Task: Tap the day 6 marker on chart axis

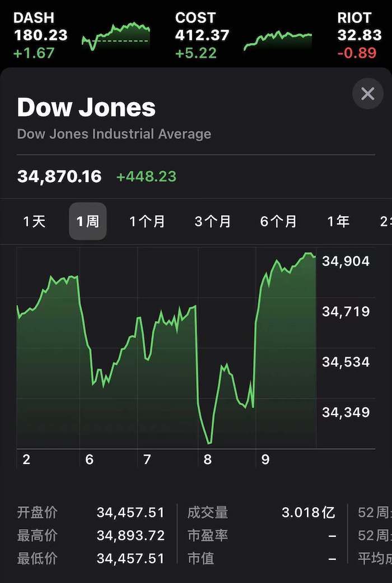Action: click(x=89, y=460)
